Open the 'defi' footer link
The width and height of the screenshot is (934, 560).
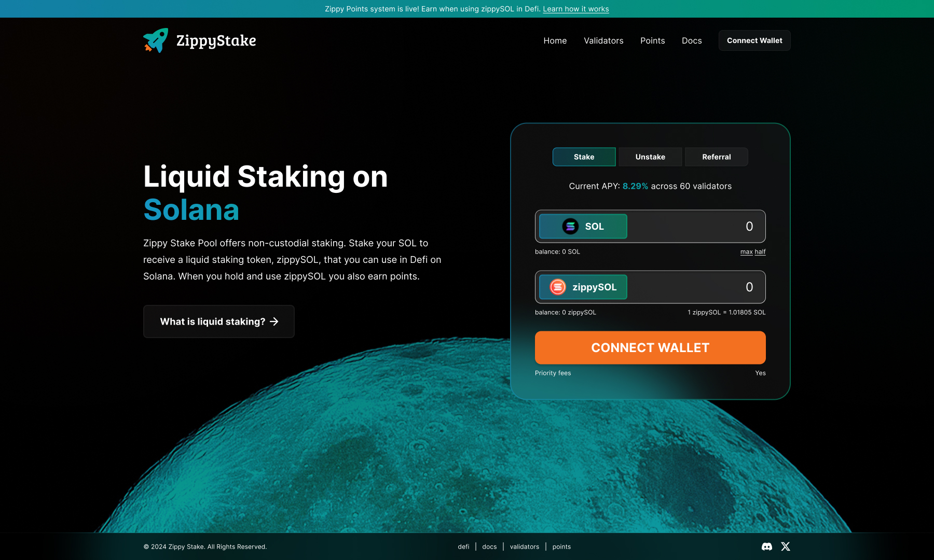tap(463, 547)
